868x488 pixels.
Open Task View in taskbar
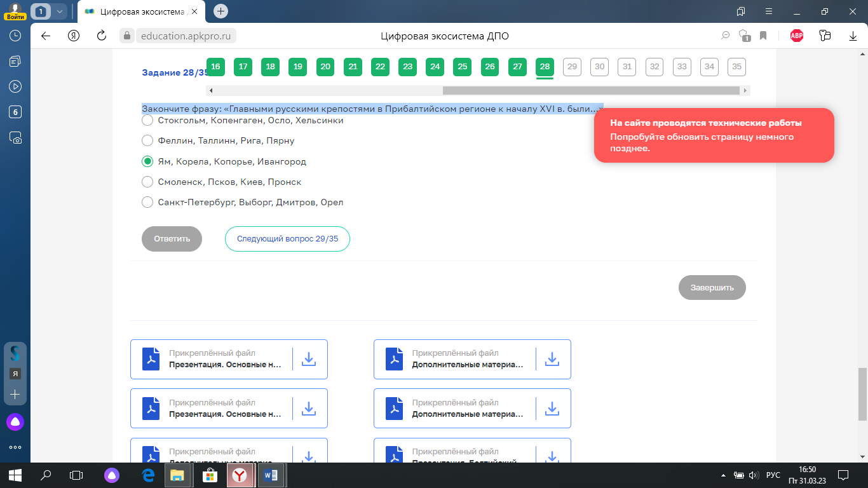click(76, 475)
